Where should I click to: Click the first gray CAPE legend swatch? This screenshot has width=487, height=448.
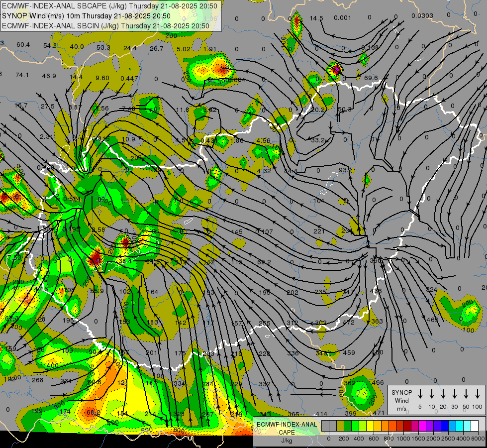click(x=325, y=426)
